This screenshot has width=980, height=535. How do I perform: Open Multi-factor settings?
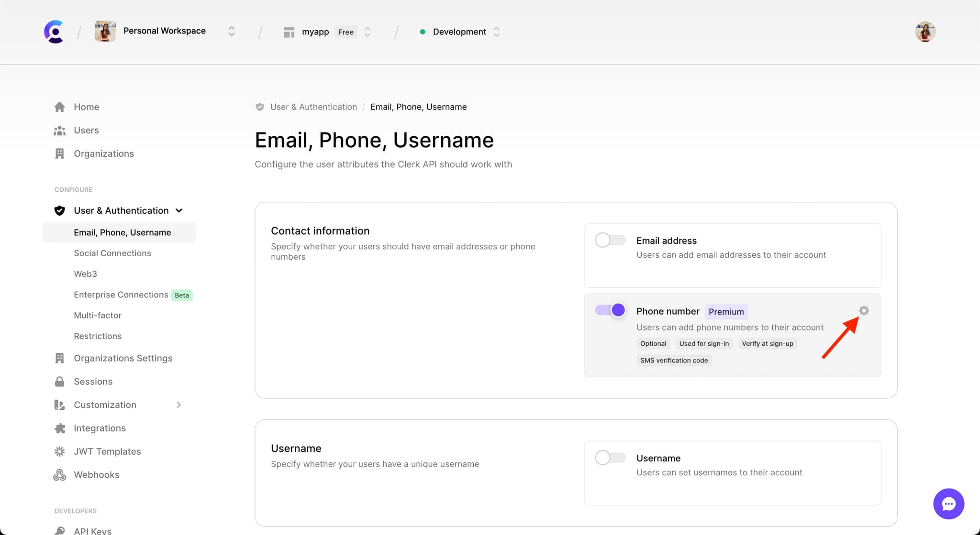click(98, 316)
